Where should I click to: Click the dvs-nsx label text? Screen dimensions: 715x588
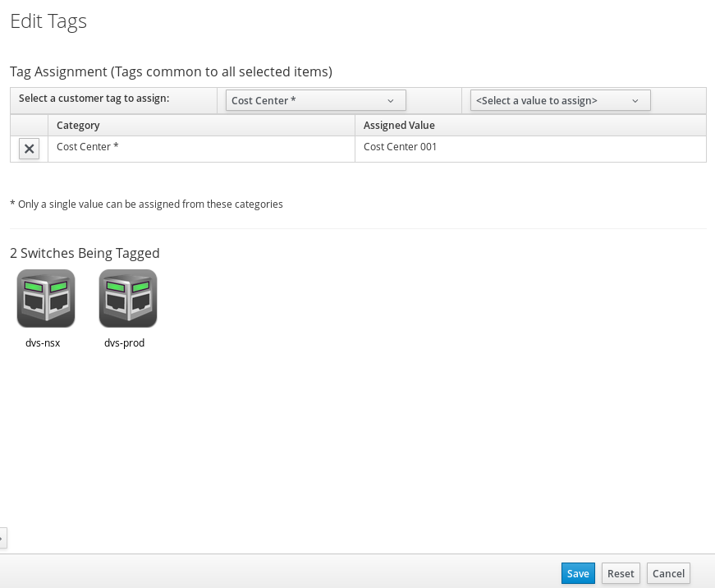coord(44,342)
